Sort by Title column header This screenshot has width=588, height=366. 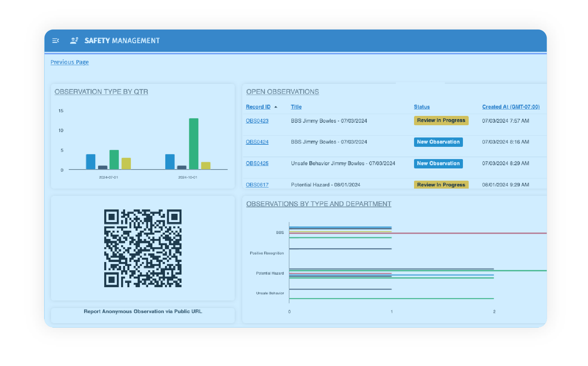click(x=296, y=107)
